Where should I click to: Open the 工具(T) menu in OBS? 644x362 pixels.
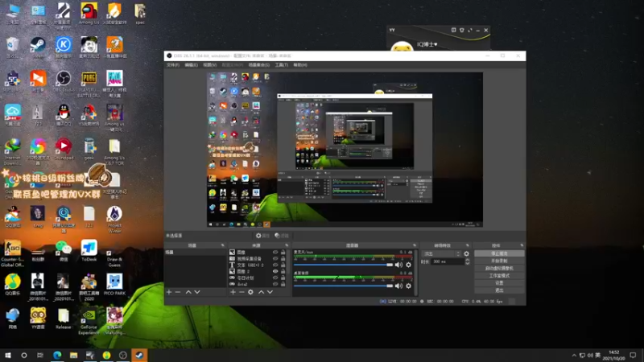click(281, 65)
